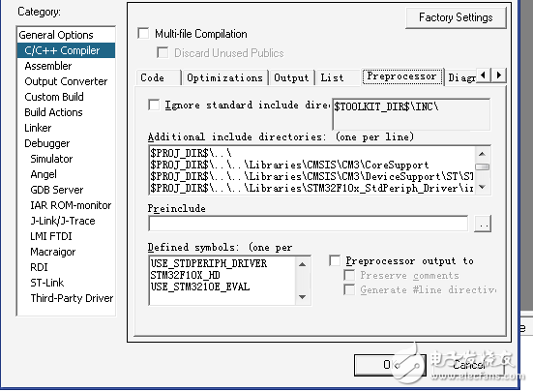Screen dimensions: 533x392
Task: Click the Factory Settings button
Action: coord(456,17)
